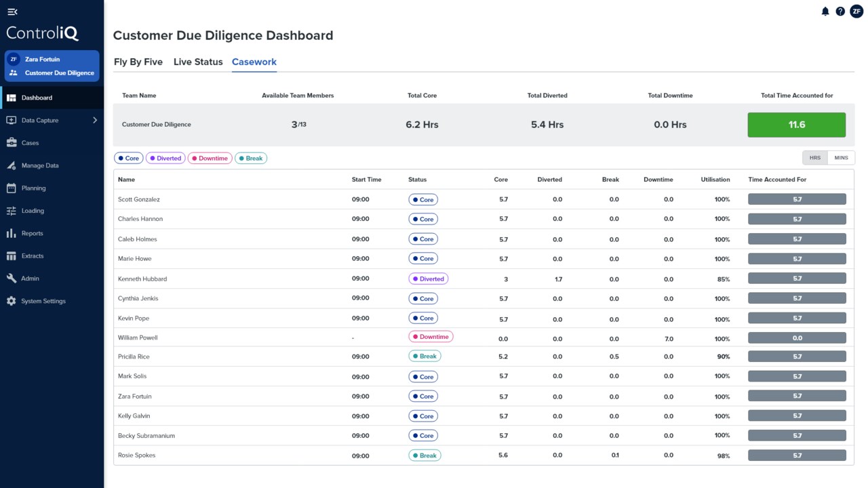Click the green Total Time 11.6 bar
Image resolution: width=868 pixels, height=488 pixels.
click(796, 125)
